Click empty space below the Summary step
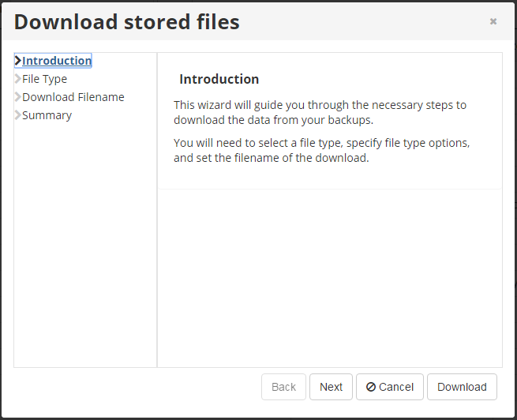The height and width of the screenshot is (420, 517). point(85,244)
